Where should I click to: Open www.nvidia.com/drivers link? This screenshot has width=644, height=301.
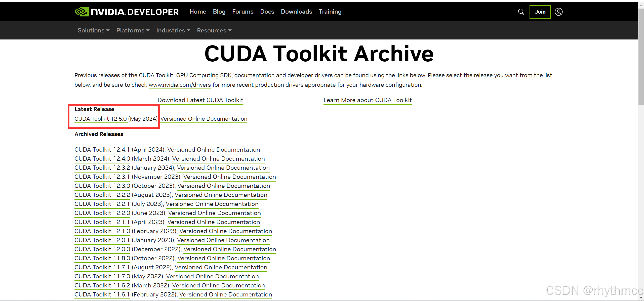click(x=180, y=85)
